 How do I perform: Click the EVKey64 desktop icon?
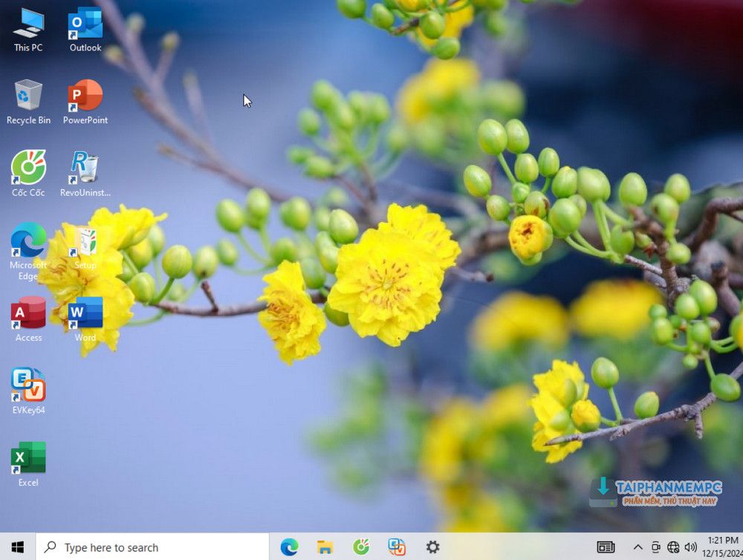(28, 385)
